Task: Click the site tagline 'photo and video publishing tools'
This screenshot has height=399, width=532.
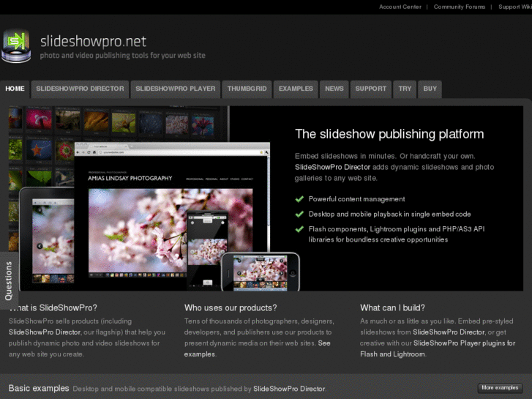Action: [x=122, y=56]
